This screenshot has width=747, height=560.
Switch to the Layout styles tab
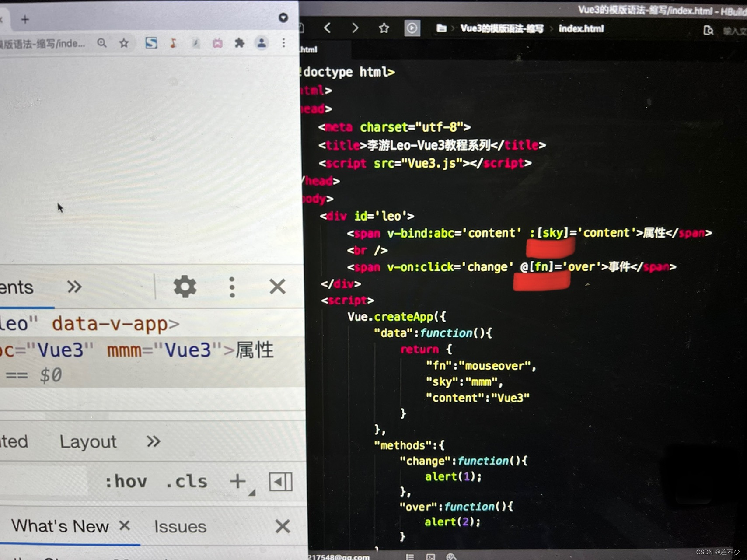click(88, 442)
